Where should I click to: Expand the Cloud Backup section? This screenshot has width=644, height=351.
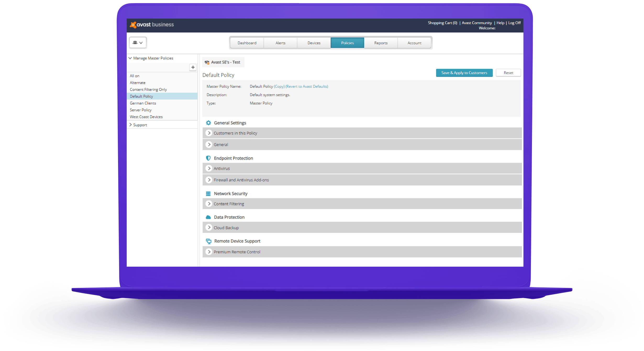209,228
